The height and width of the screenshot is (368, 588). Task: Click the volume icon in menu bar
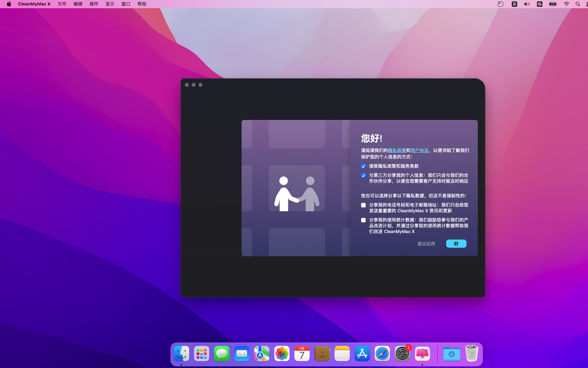coord(527,4)
